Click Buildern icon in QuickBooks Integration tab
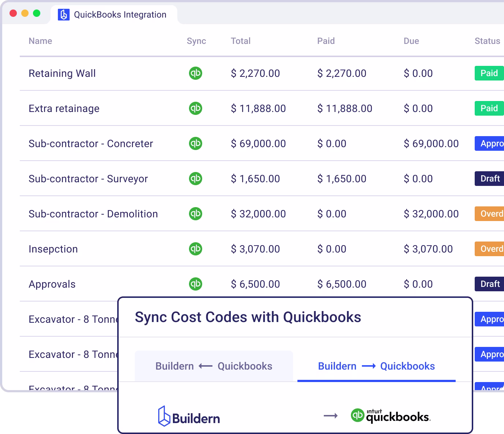 pyautogui.click(x=64, y=15)
